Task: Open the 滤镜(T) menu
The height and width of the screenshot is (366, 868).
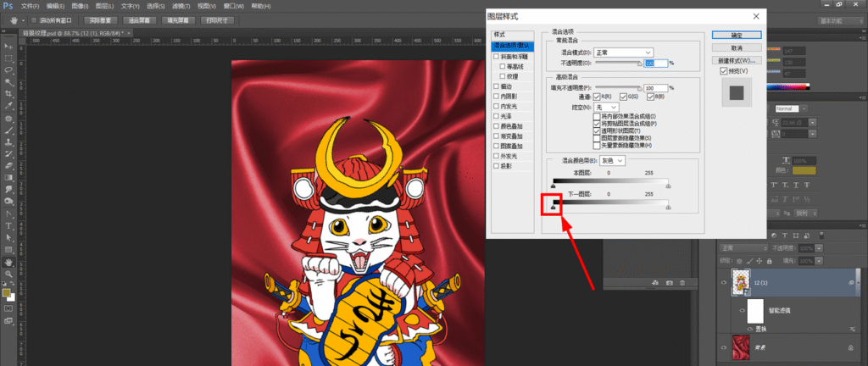Action: coord(181,6)
